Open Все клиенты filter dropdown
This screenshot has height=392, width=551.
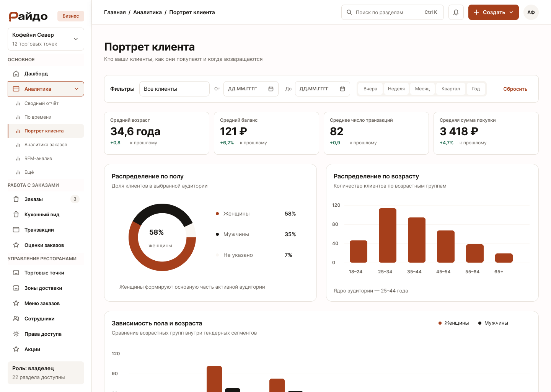[x=174, y=89]
